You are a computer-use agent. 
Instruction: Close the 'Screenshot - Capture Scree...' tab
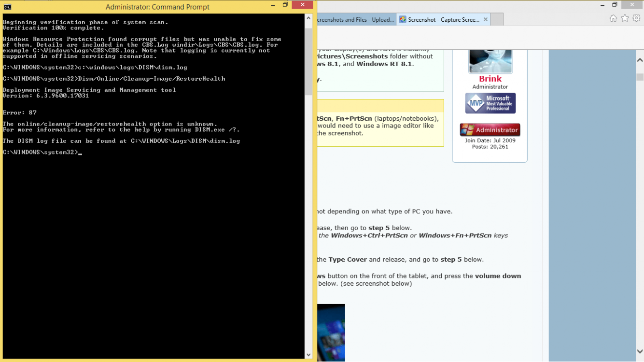click(486, 20)
